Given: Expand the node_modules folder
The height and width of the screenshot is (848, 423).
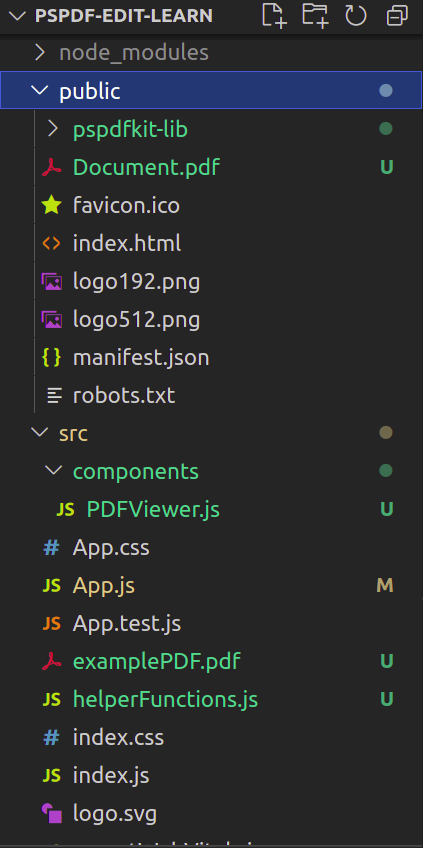Looking at the screenshot, I should [x=39, y=52].
